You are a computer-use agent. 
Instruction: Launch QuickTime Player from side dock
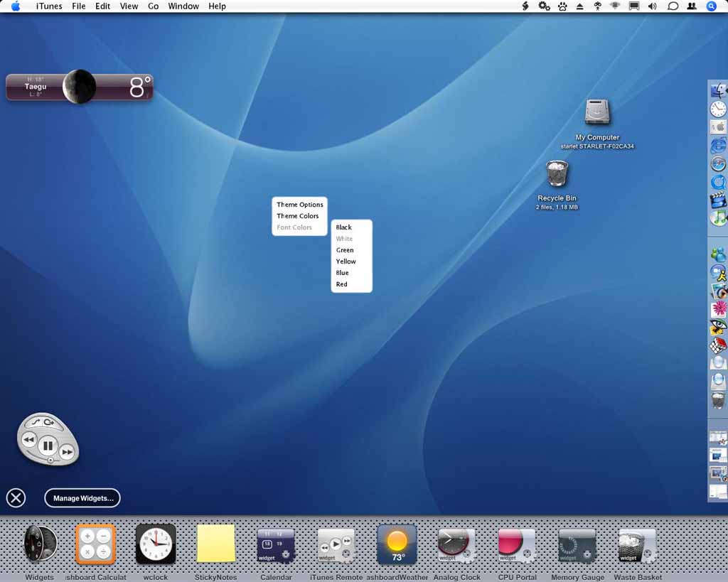tap(718, 182)
